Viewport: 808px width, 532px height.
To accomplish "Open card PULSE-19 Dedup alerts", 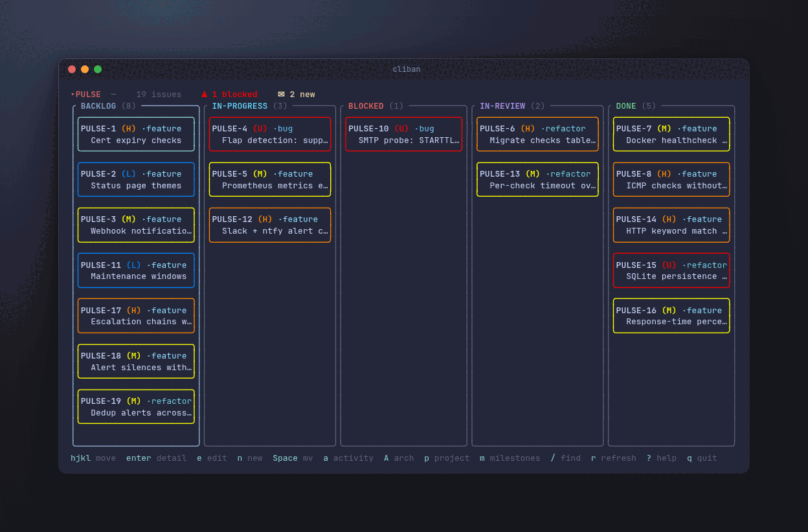I will 136,406.
